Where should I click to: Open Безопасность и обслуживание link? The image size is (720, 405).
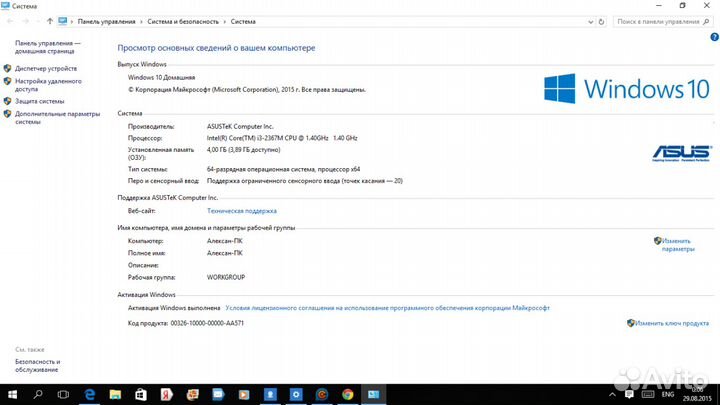pos(38,366)
